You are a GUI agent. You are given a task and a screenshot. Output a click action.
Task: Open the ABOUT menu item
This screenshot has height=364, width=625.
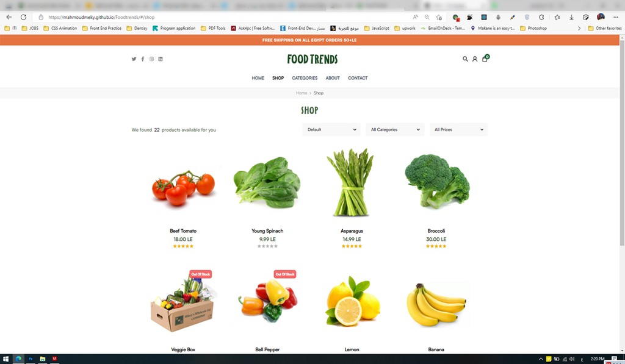click(x=333, y=78)
